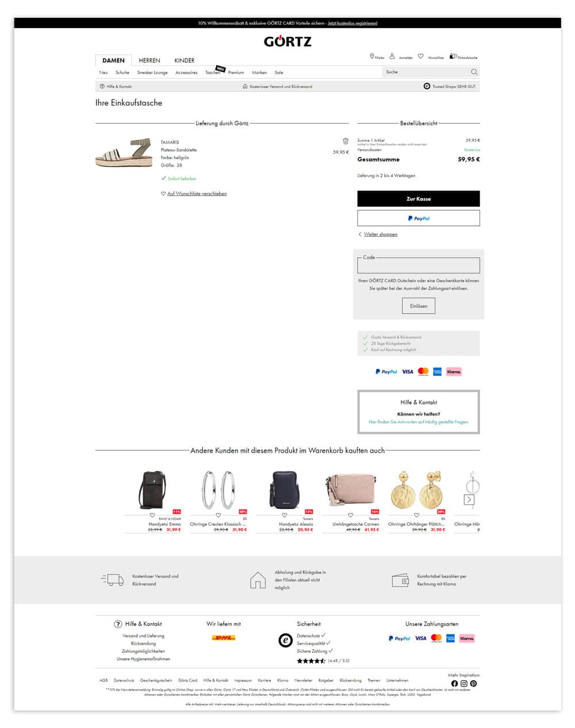Favorite the Handyetui Emma with heart
Viewport: 575px width, 728px height.
pyautogui.click(x=152, y=515)
